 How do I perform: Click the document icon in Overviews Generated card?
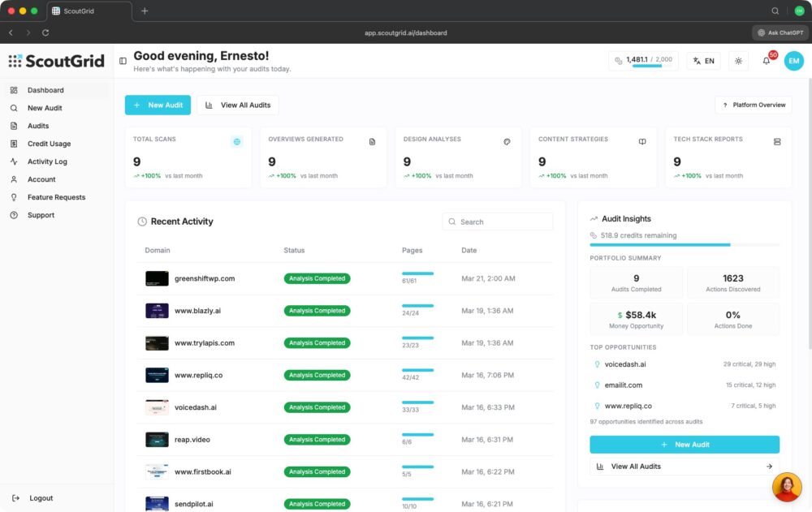pos(372,141)
